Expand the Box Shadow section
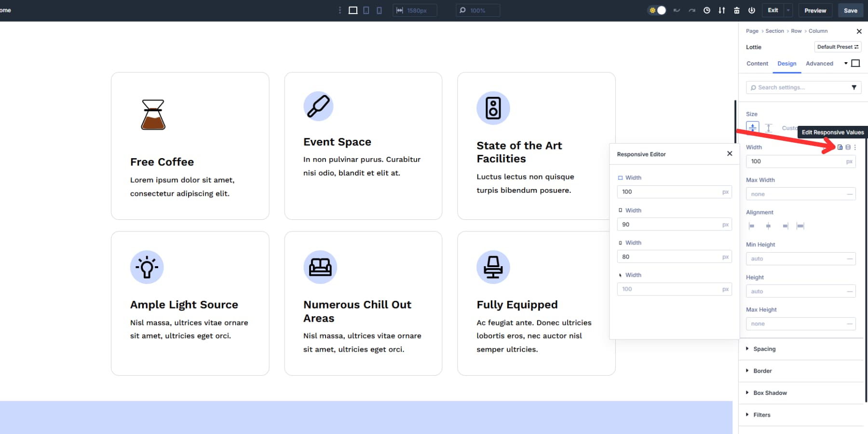868x434 pixels. (771, 393)
